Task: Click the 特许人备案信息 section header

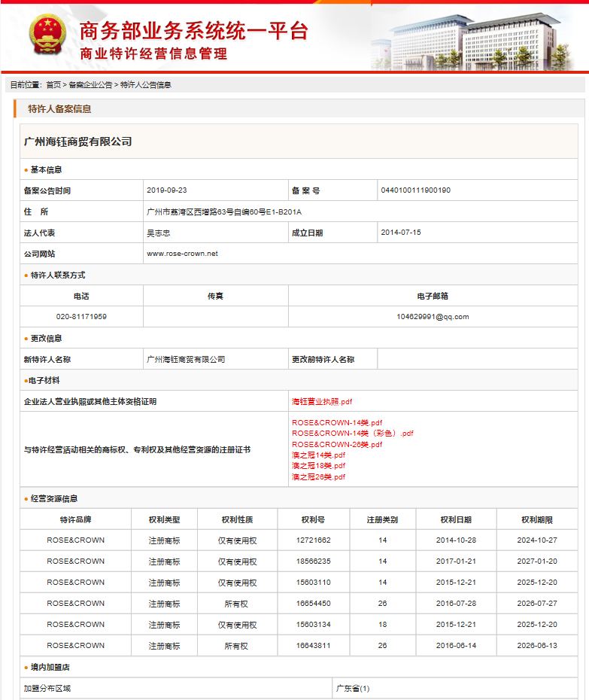Action: click(59, 109)
